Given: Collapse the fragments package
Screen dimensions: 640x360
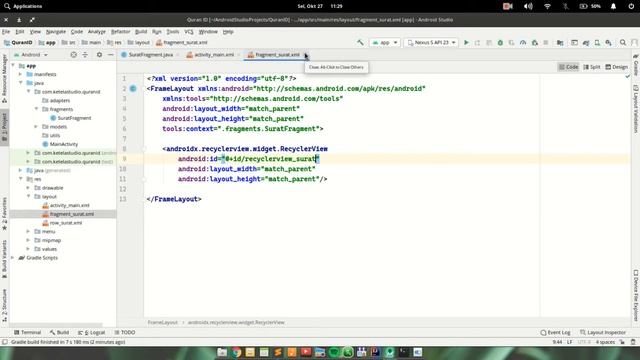Looking at the screenshot, I should (36, 109).
